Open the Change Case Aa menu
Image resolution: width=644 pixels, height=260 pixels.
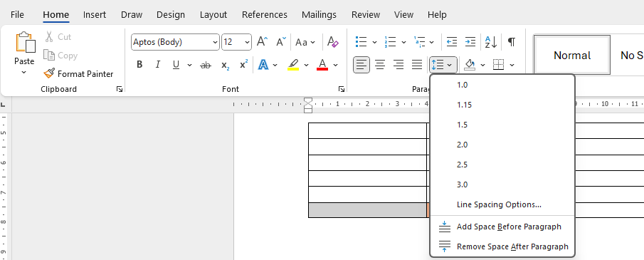[x=305, y=42]
